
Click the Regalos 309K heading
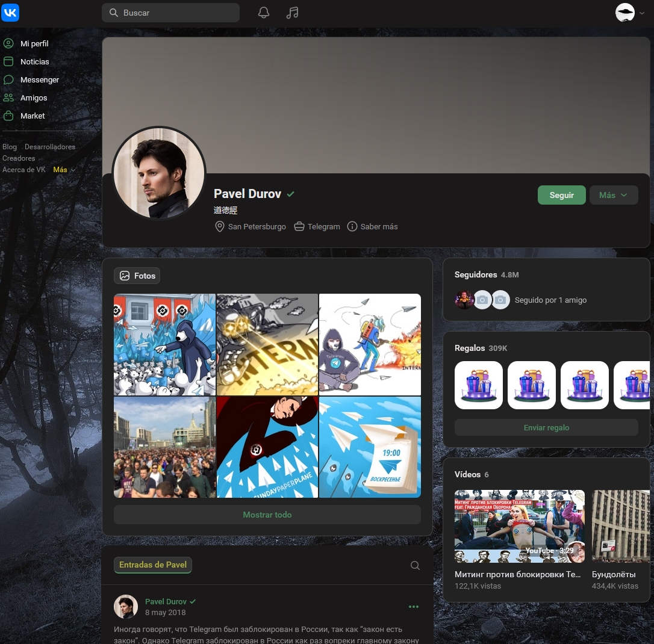481,348
